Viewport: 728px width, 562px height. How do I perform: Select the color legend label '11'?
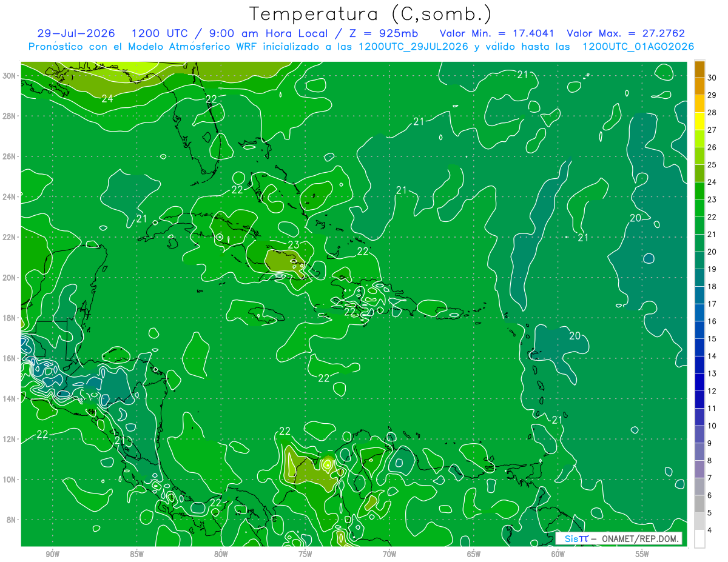tap(712, 409)
